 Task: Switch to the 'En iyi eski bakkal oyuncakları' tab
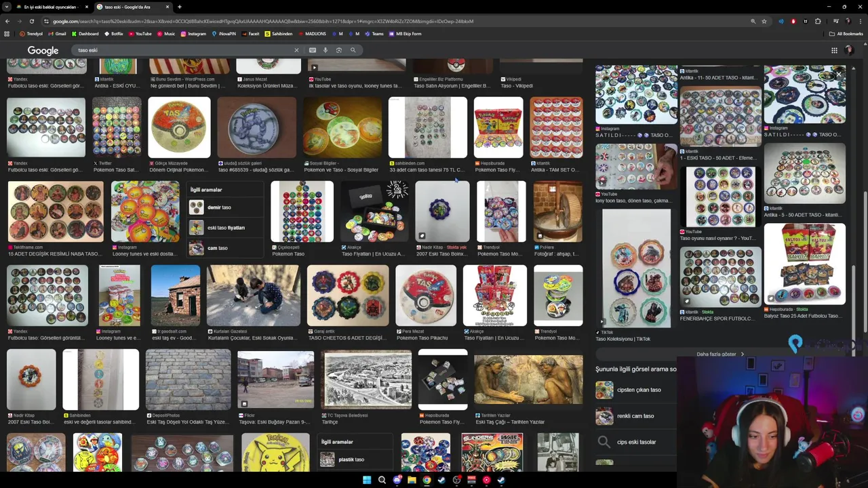tap(52, 7)
